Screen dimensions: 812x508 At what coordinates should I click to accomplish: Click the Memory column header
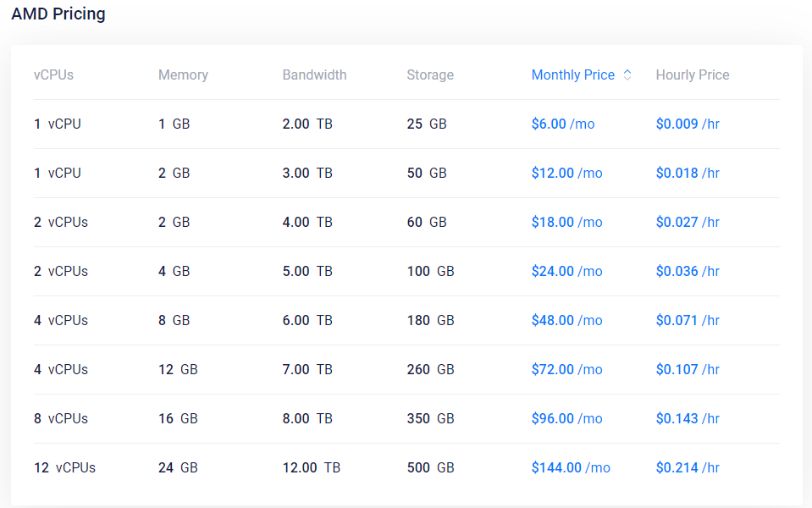pyautogui.click(x=184, y=75)
